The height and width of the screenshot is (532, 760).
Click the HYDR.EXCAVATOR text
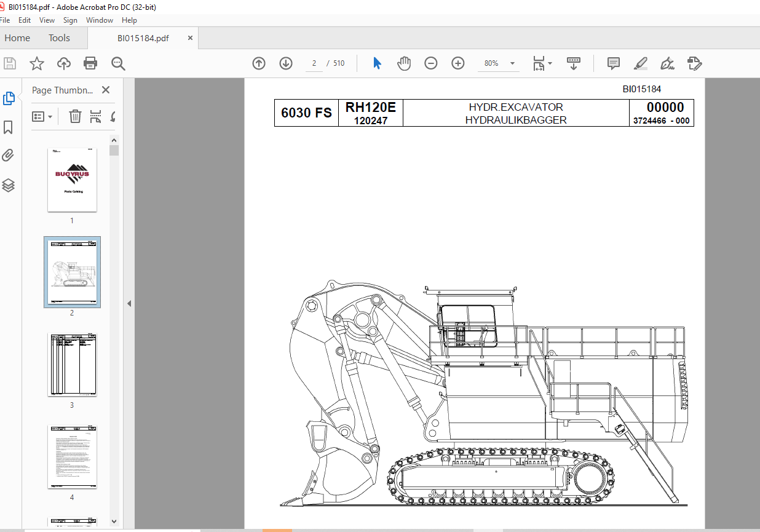point(516,107)
